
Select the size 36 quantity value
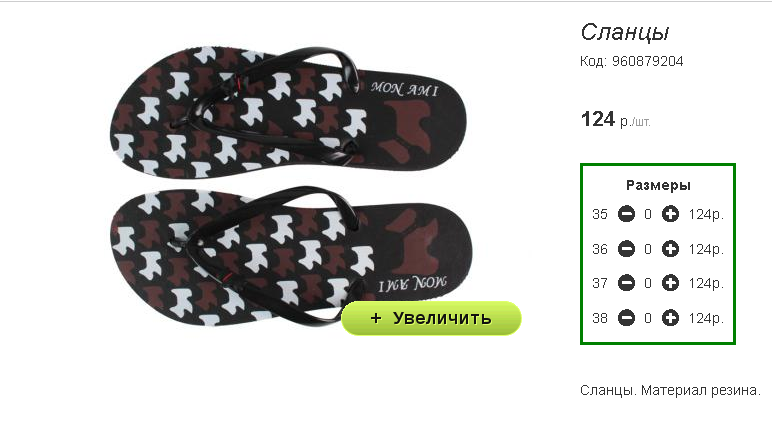coord(648,249)
